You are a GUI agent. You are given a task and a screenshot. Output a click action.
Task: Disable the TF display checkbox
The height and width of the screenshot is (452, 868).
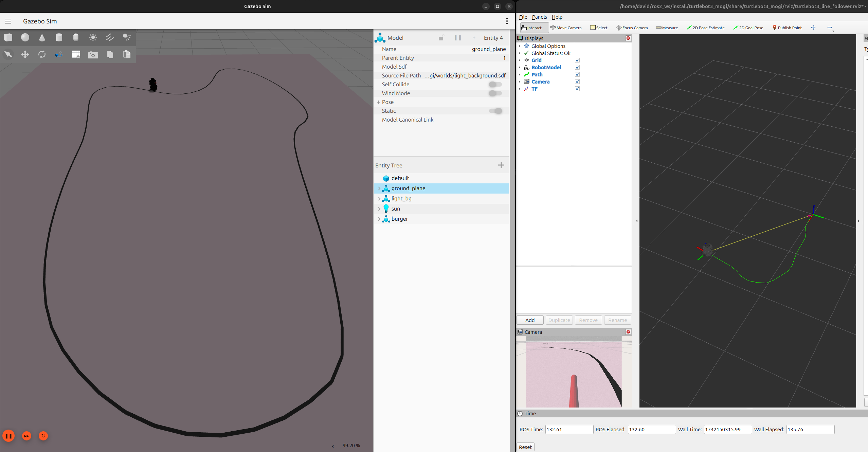click(577, 89)
